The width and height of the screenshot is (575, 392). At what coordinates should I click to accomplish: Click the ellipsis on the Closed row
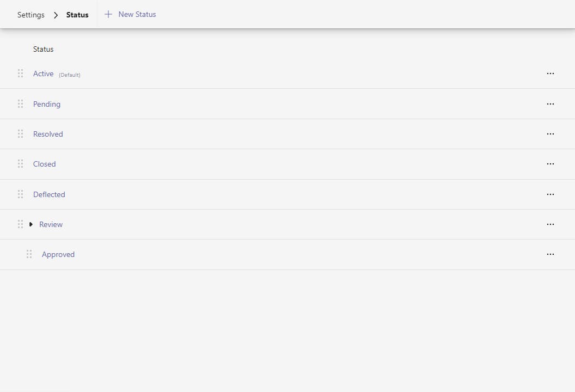coord(550,164)
